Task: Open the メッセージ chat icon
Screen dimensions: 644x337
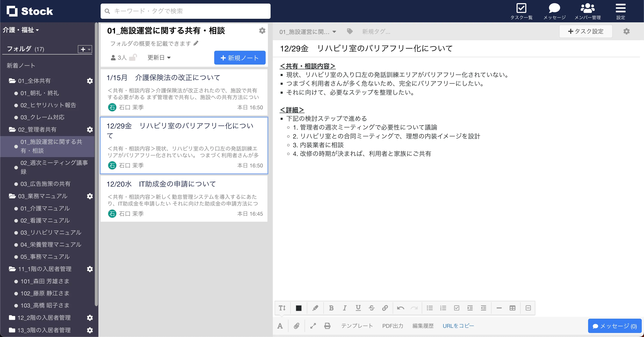Action: click(x=554, y=8)
